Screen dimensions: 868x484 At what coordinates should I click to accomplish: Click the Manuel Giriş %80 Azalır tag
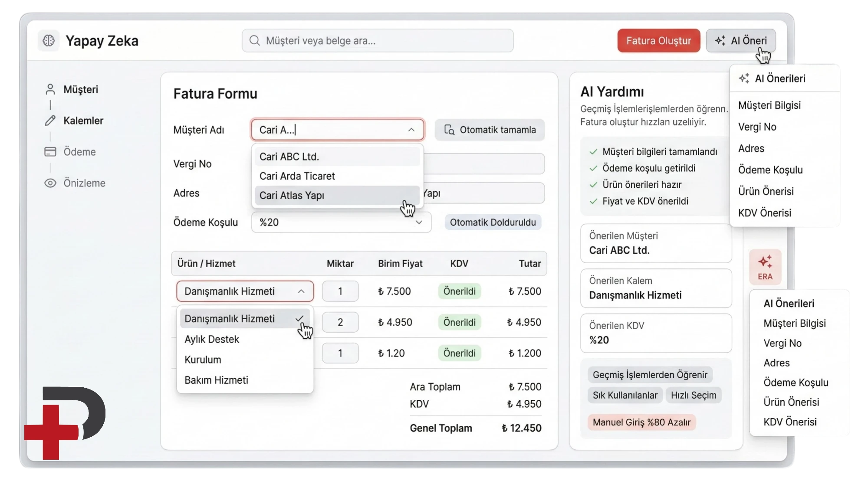click(641, 422)
